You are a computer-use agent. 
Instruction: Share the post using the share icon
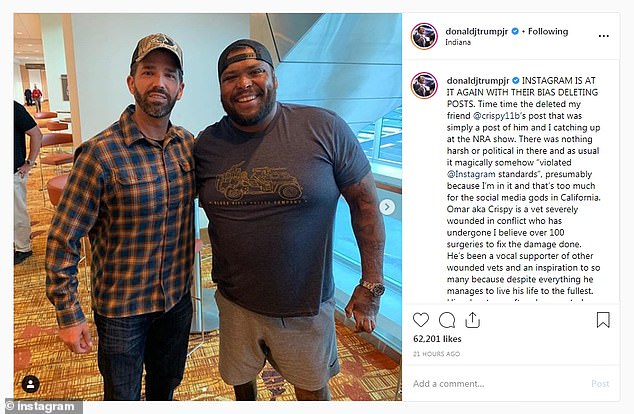click(x=472, y=320)
